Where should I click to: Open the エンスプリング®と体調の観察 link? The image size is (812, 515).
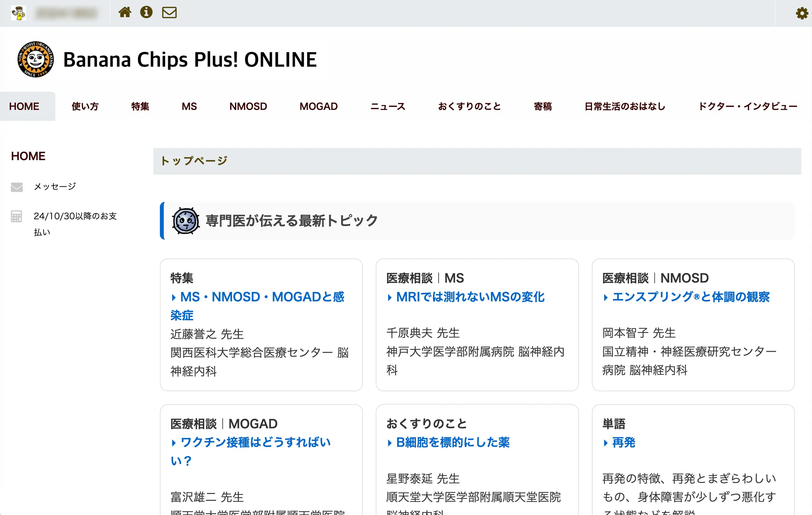(690, 297)
